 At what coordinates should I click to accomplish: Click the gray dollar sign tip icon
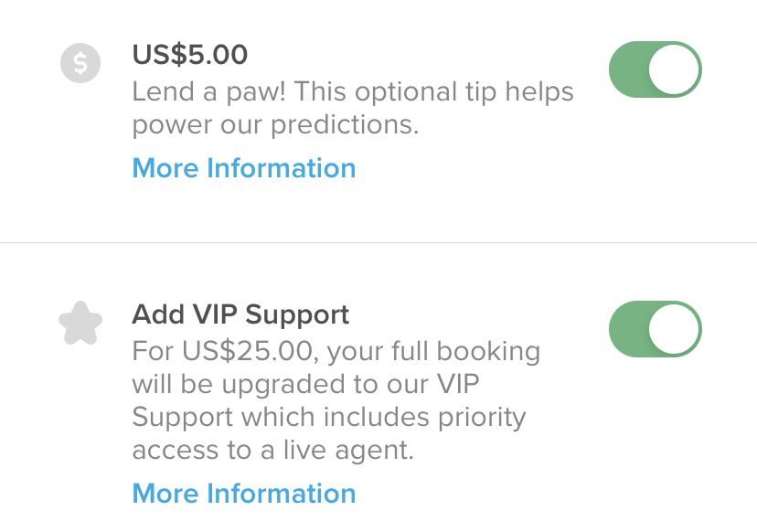click(x=80, y=63)
